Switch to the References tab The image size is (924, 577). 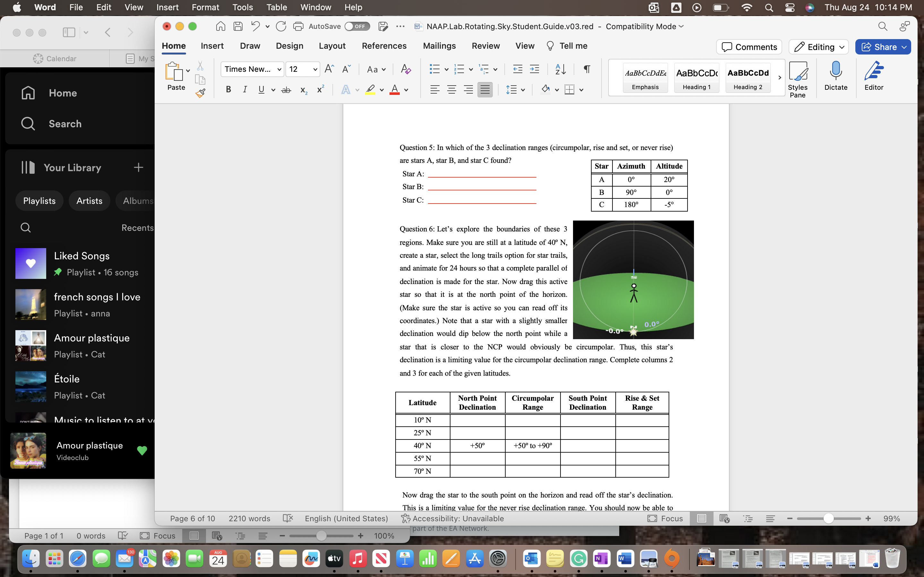coord(384,46)
